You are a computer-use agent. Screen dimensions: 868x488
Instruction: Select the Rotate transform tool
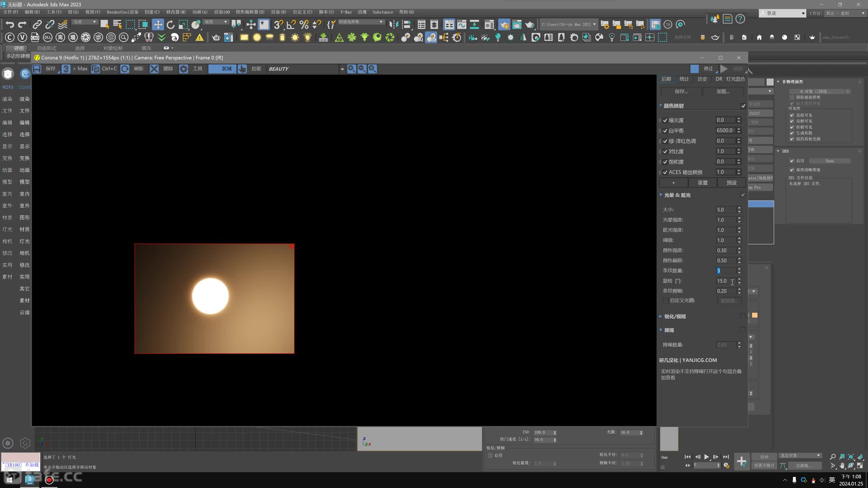coord(171,24)
